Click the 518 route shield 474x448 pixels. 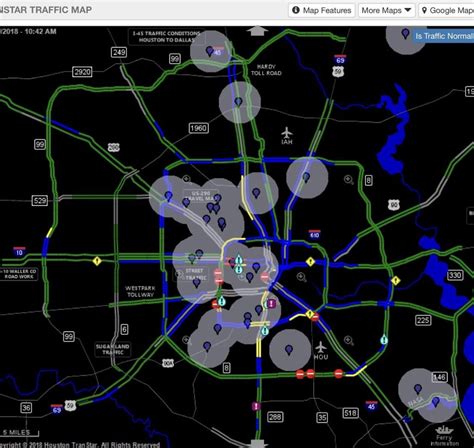click(x=350, y=413)
